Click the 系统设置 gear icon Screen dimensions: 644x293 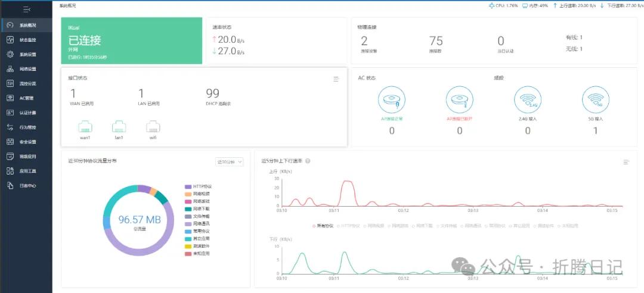tap(10, 54)
